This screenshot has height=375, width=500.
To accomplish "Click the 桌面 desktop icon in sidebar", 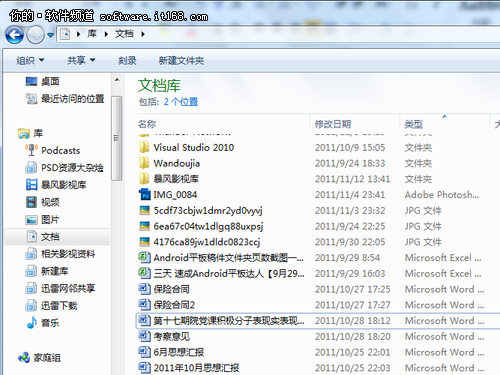I will tap(31, 81).
